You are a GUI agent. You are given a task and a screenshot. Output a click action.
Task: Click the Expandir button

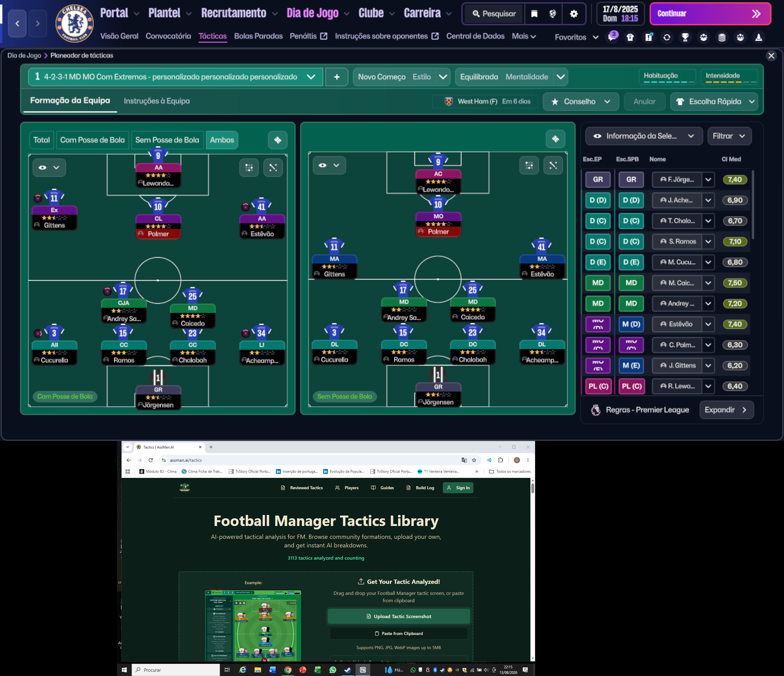(x=726, y=410)
